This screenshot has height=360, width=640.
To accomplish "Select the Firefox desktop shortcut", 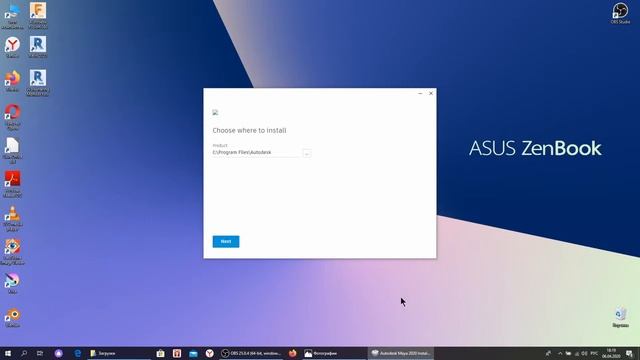I will pyautogui.click(x=12, y=81).
